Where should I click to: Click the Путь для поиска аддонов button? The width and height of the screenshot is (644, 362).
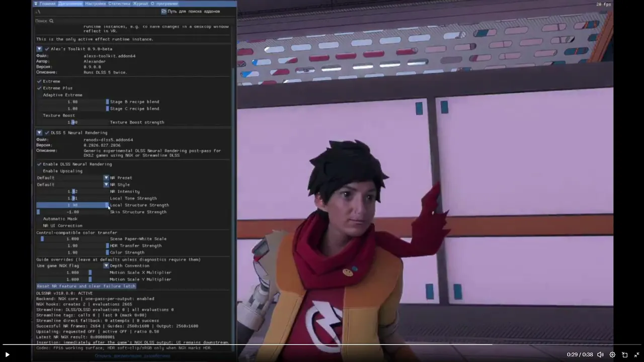point(191,11)
